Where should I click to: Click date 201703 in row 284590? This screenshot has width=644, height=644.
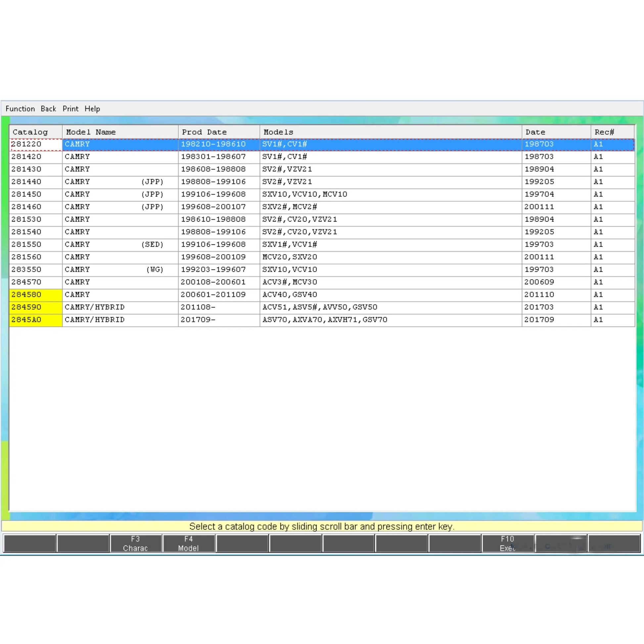click(x=539, y=307)
